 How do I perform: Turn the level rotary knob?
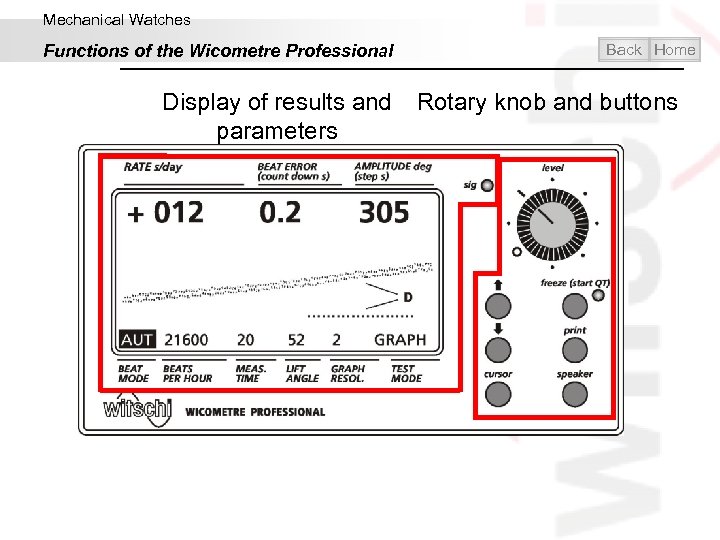coord(552,225)
